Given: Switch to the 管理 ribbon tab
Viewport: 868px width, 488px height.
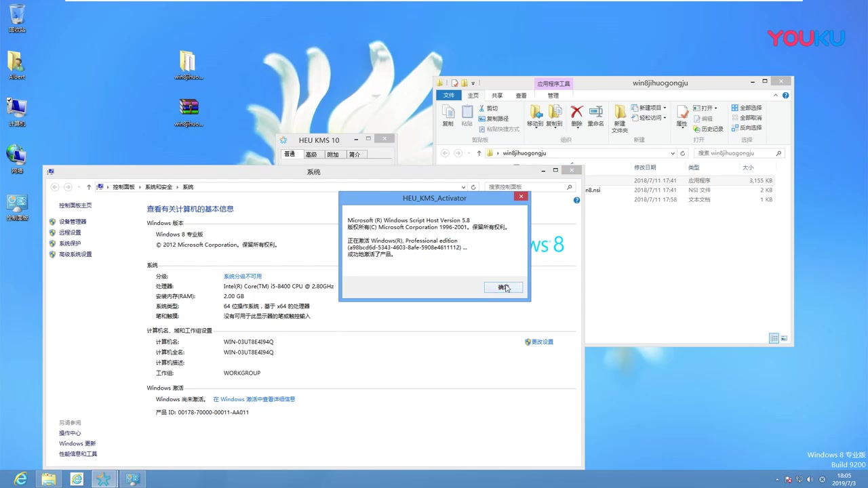Looking at the screenshot, I should (x=553, y=96).
